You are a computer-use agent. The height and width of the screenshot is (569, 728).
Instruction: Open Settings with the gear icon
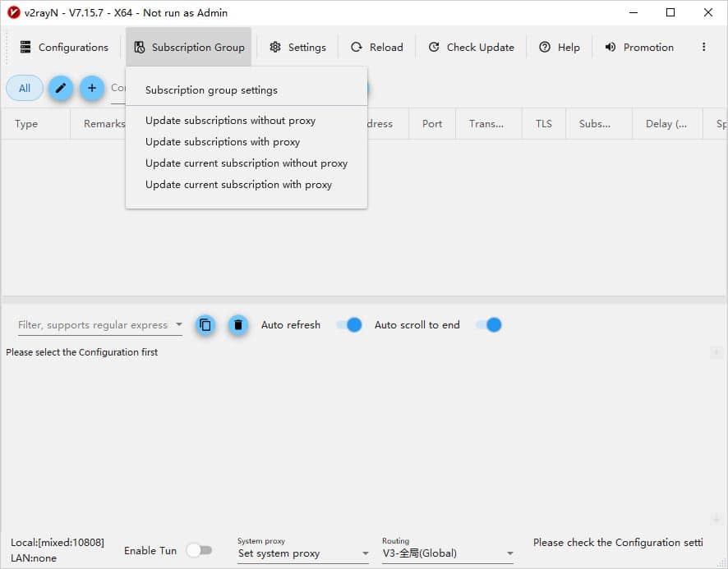[x=297, y=48]
